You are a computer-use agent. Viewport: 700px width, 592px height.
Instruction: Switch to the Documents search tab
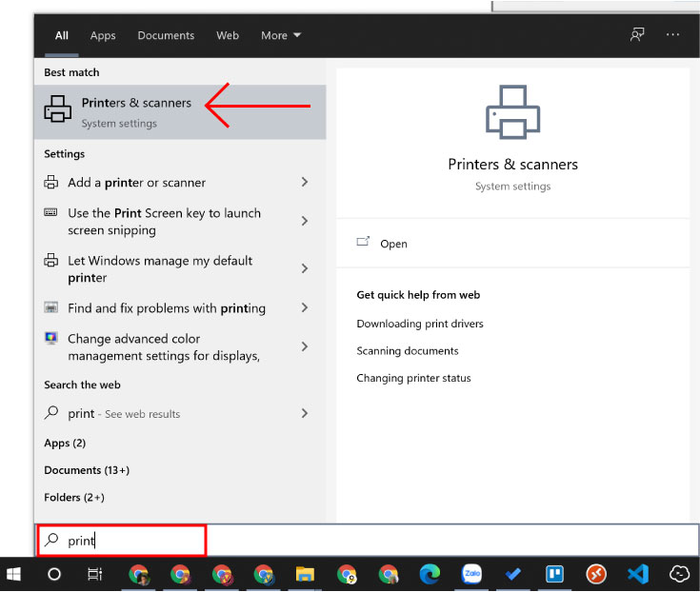(166, 35)
